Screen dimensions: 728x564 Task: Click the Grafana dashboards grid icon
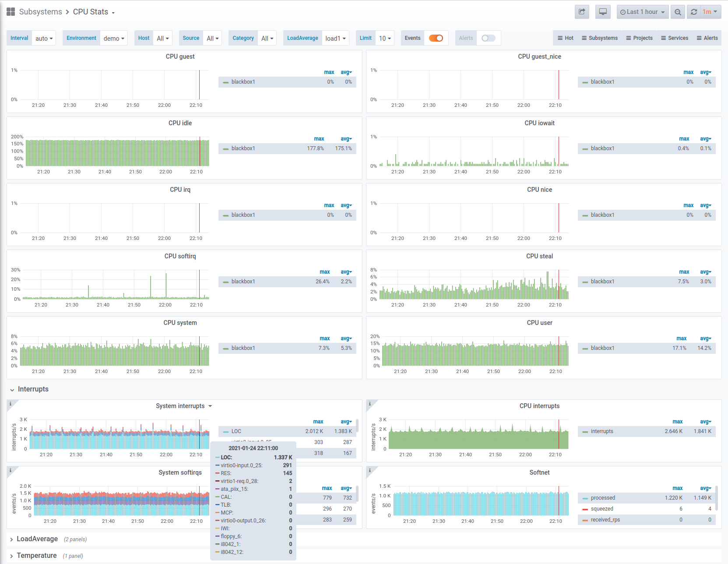click(11, 12)
